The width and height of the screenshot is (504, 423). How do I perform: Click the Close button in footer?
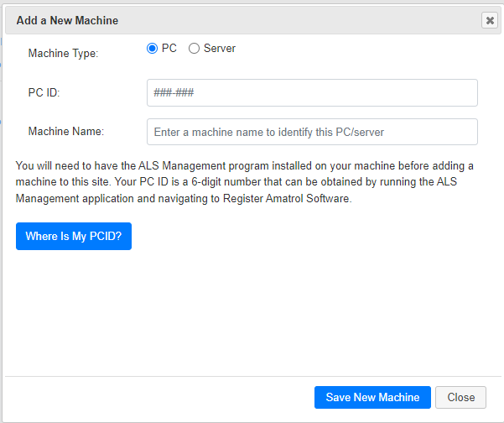click(460, 397)
